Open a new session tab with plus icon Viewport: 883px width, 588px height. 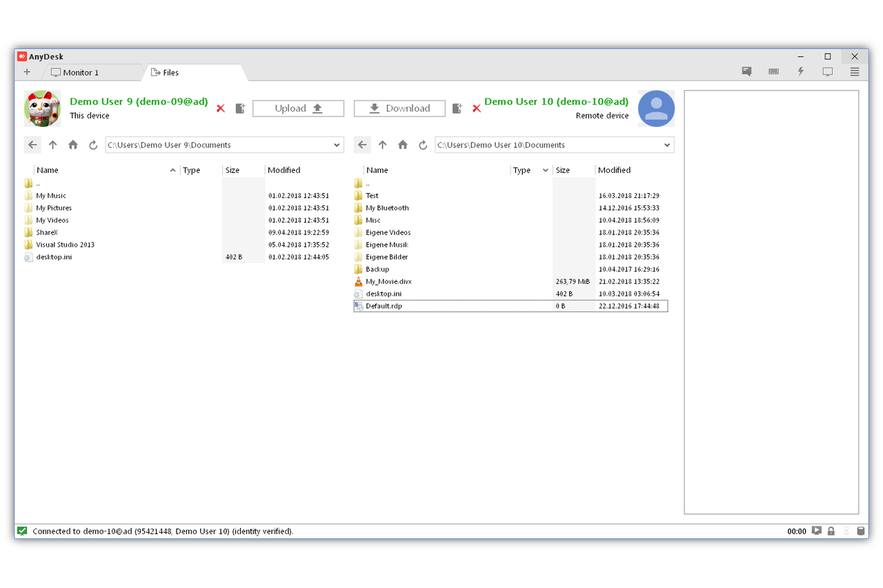pyautogui.click(x=27, y=72)
